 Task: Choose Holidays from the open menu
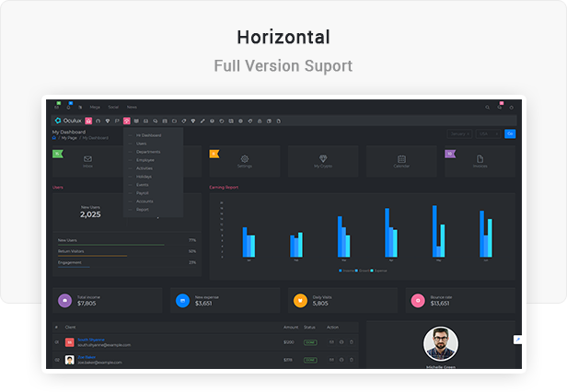[x=145, y=177]
